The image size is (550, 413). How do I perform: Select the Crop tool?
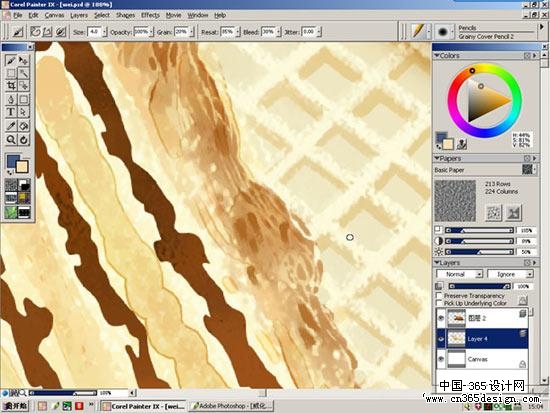[11, 85]
